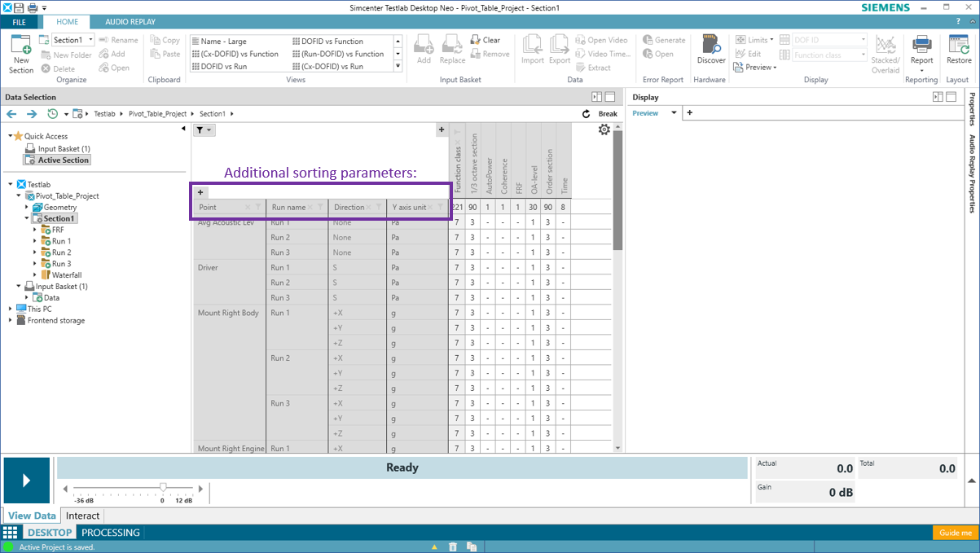Open the Section1 name dropdown
The width and height of the screenshot is (980, 553).
[x=91, y=40]
